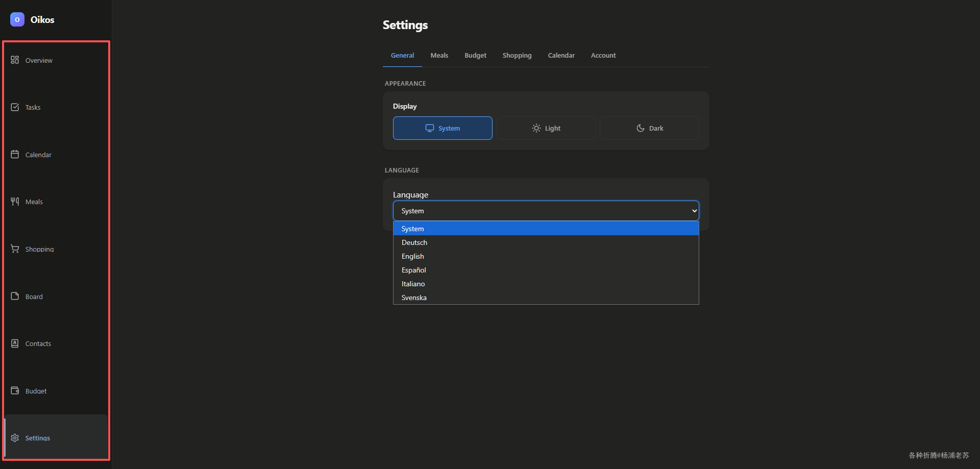Click the Calendar sidebar icon

coord(15,155)
